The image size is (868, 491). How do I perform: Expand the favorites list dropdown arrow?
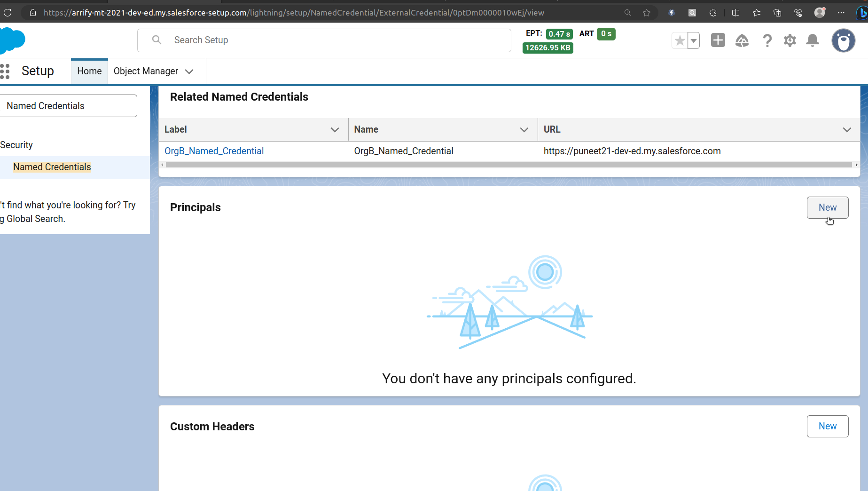693,40
